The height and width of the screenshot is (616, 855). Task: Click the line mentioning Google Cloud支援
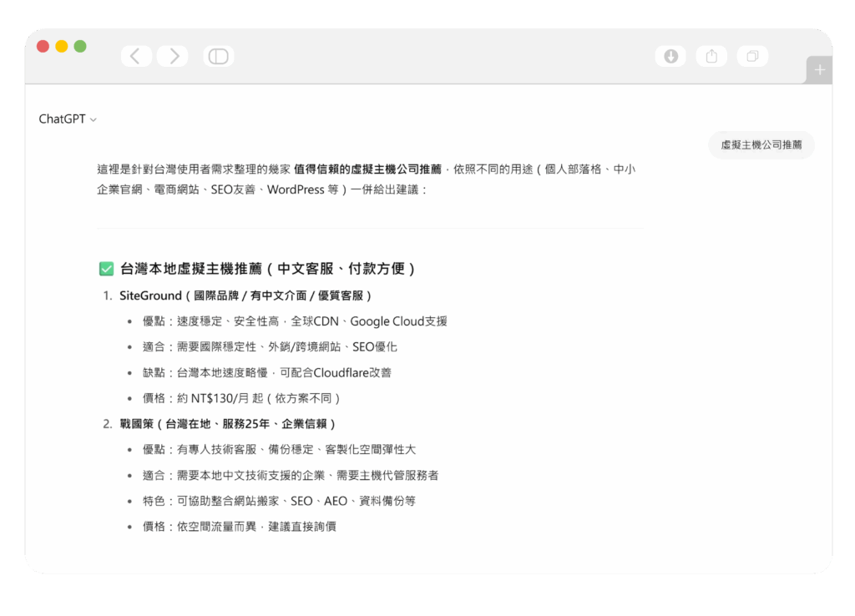click(x=295, y=321)
